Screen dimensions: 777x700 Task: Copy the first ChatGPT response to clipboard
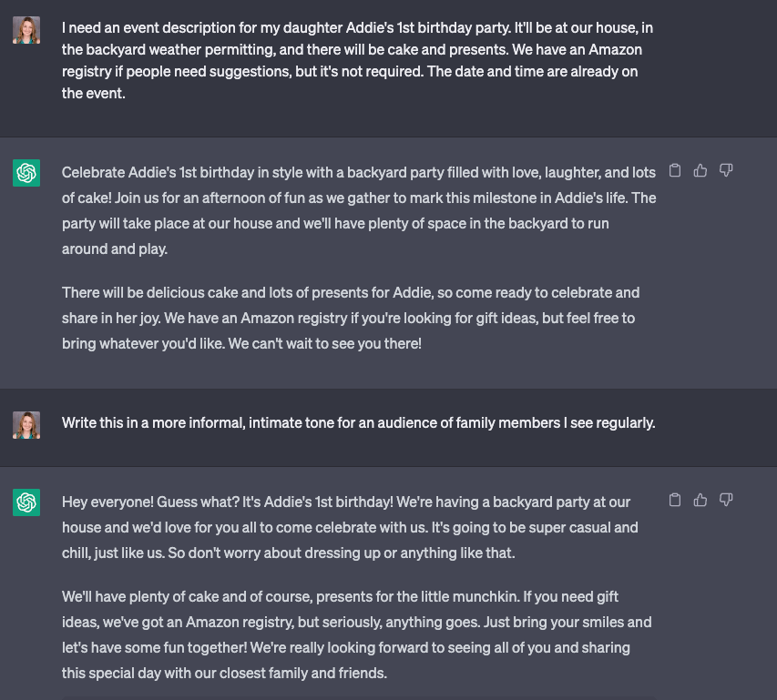(675, 170)
